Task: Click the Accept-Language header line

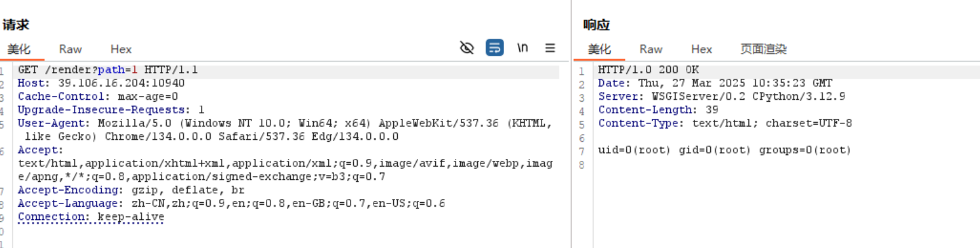Action: click(232, 203)
